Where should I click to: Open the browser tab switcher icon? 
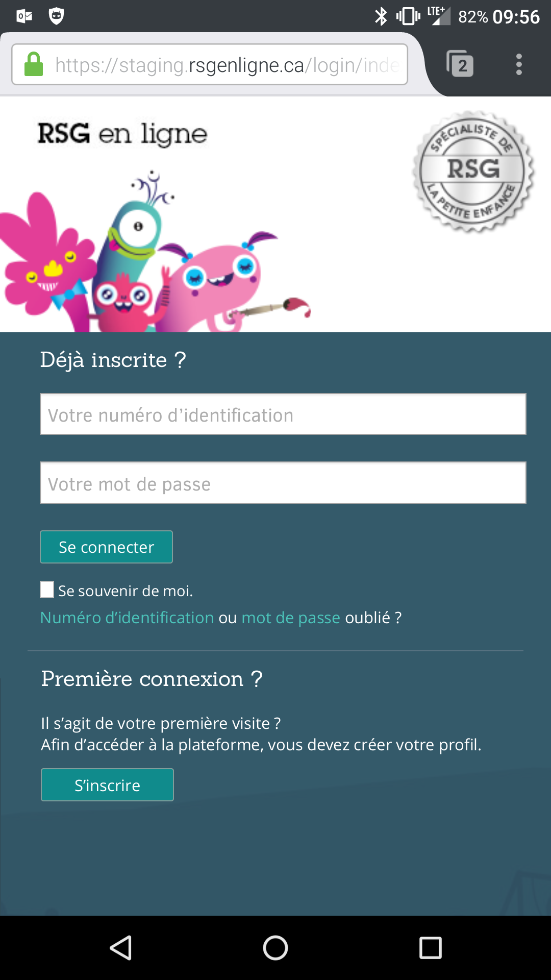click(460, 64)
